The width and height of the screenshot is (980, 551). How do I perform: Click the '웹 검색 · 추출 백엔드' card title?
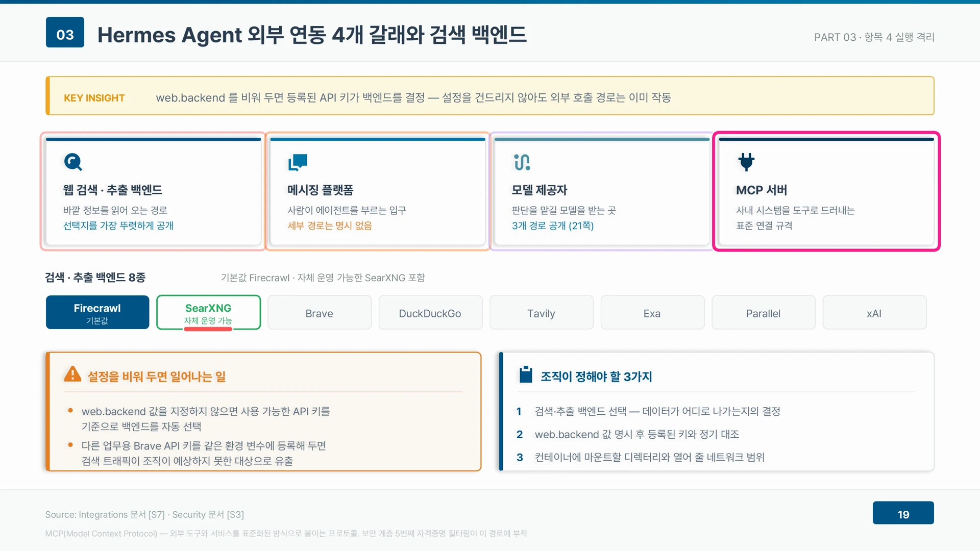[113, 190]
